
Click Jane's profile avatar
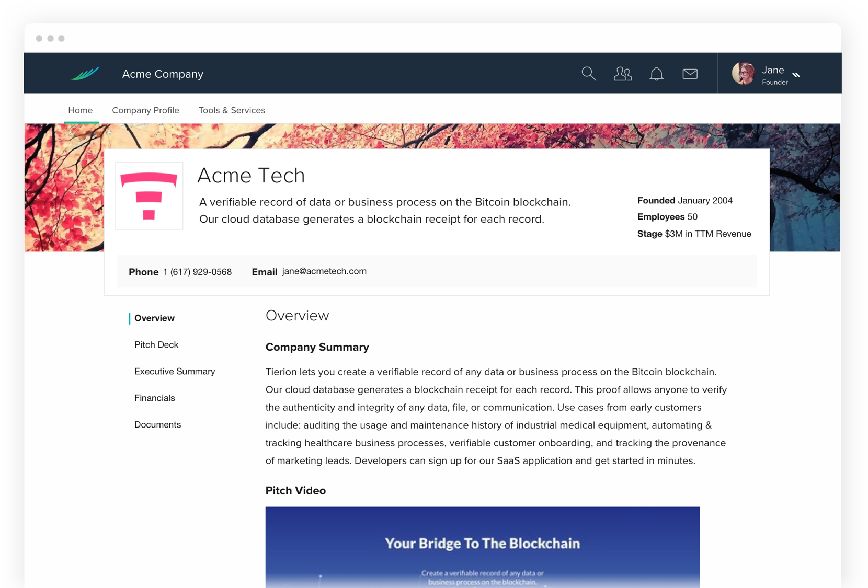click(743, 73)
